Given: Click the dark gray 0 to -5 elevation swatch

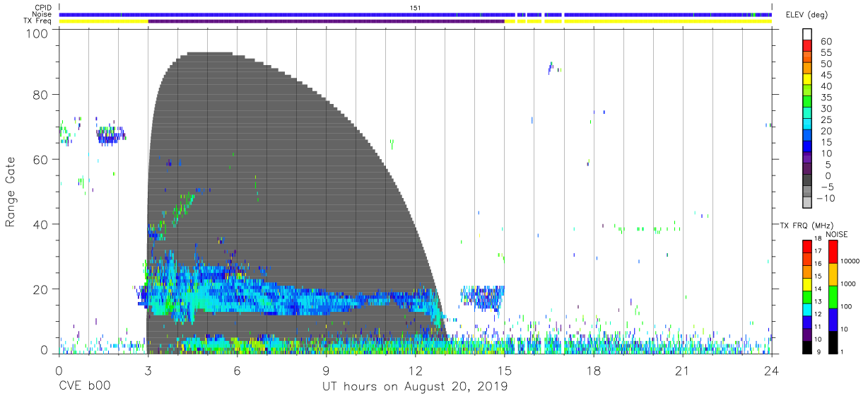Looking at the screenshot, I should pyautogui.click(x=807, y=180).
